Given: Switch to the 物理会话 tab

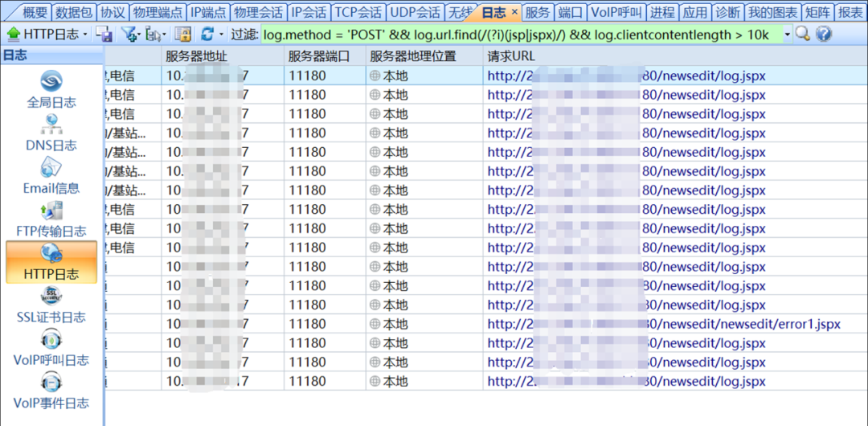Looking at the screenshot, I should pyautogui.click(x=258, y=12).
